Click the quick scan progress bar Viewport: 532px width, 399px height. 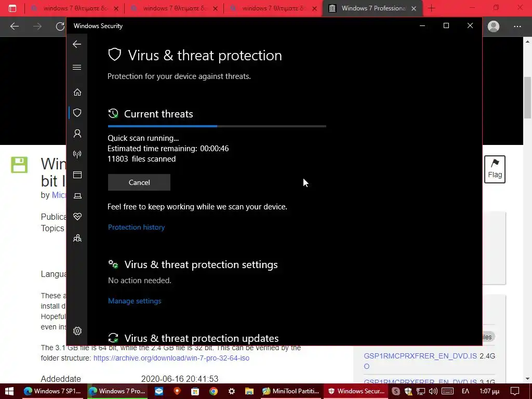click(217, 126)
